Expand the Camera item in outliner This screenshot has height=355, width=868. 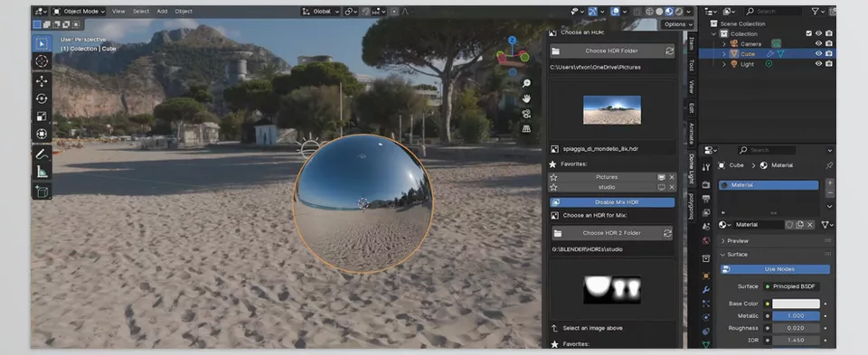click(724, 43)
